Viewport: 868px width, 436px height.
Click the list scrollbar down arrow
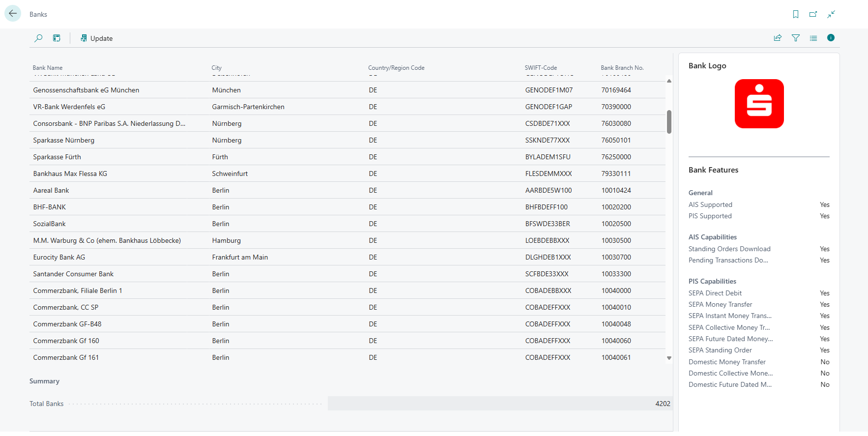click(x=669, y=358)
